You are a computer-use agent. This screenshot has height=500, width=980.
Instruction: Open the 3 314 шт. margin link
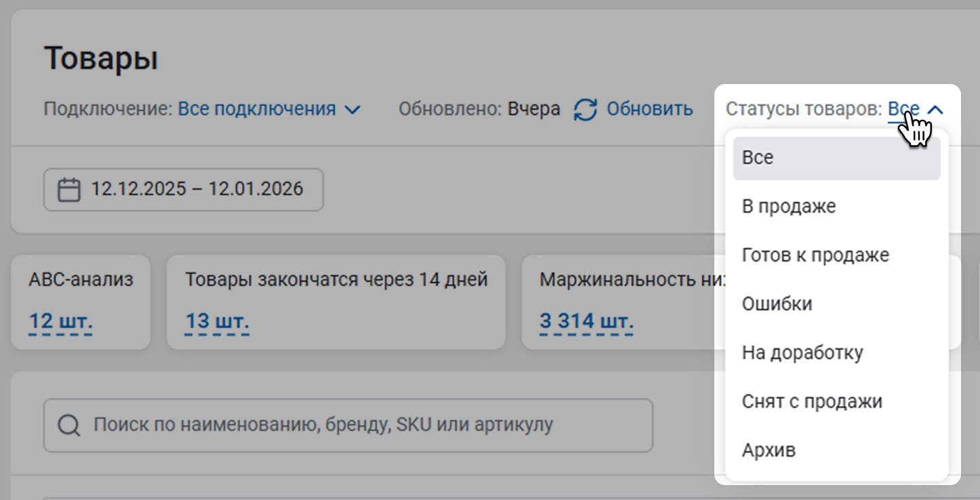pyautogui.click(x=586, y=320)
